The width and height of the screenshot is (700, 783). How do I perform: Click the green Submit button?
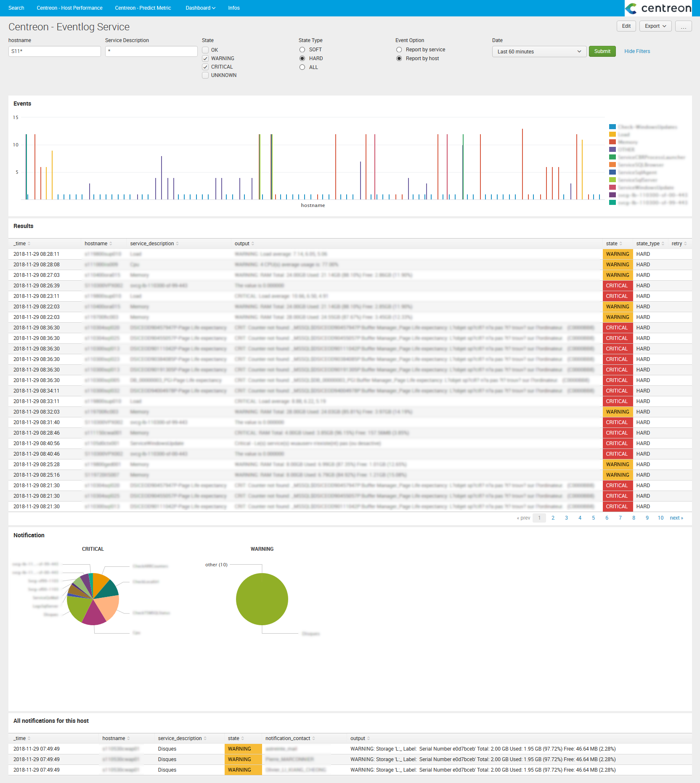[x=602, y=51]
